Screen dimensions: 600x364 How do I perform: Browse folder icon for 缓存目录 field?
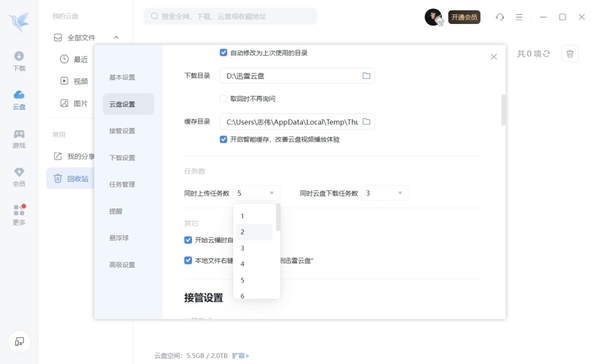[x=366, y=121]
